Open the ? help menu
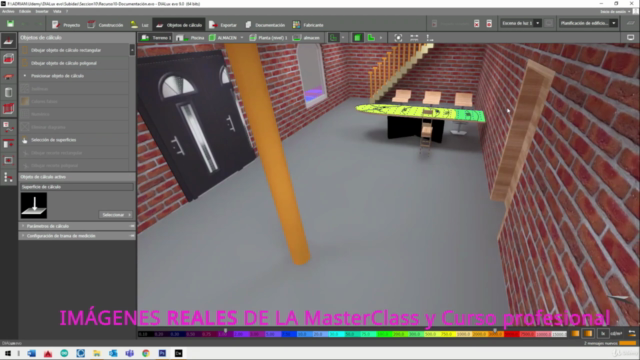 pos(67,11)
